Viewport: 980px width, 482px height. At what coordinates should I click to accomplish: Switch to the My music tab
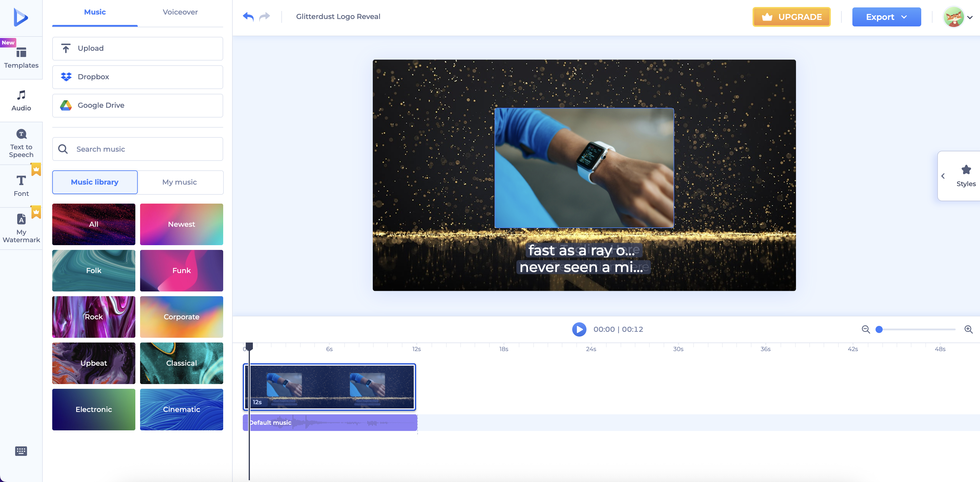point(180,182)
